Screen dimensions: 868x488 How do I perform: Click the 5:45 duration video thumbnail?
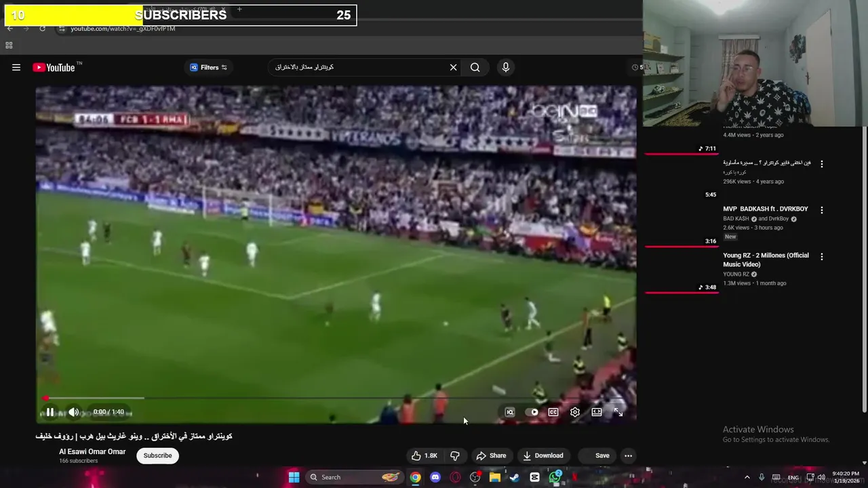(682, 179)
